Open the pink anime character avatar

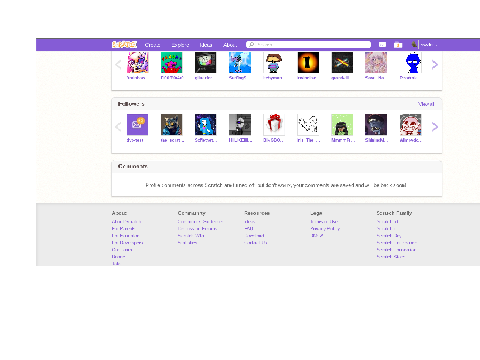(x=137, y=62)
